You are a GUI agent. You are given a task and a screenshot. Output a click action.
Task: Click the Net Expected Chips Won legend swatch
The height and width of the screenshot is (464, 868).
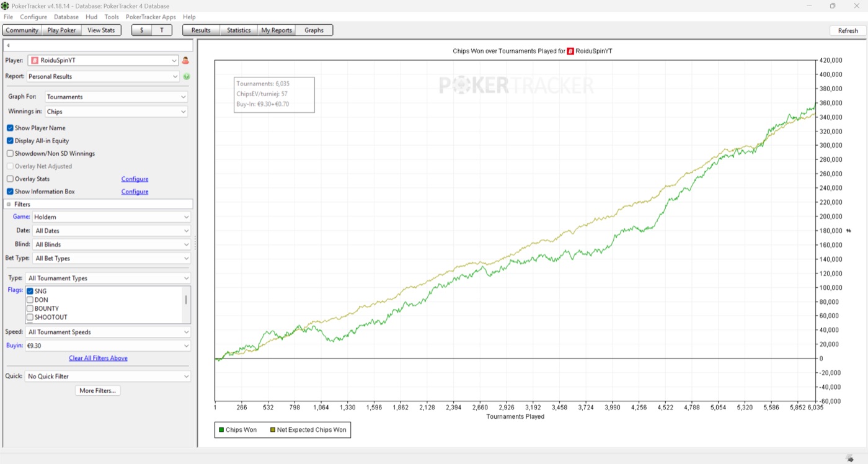pos(273,430)
